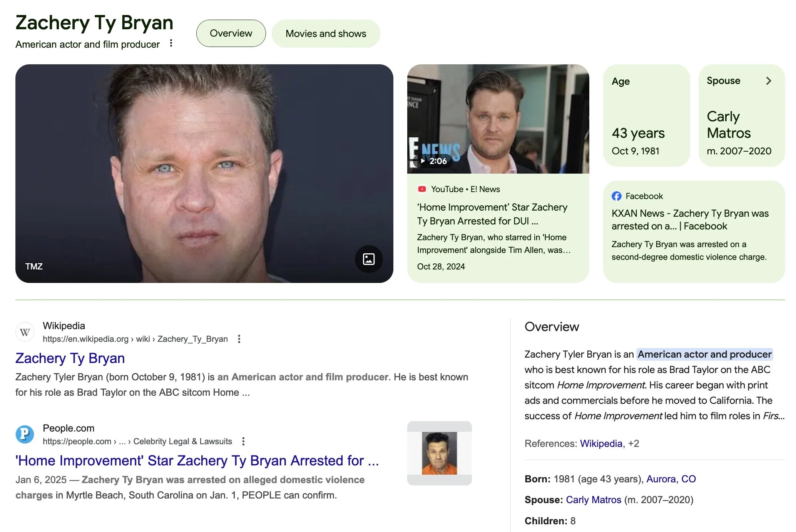Expand the Spouse card chevron
Screen dimensions: 796x532
[x=768, y=80]
